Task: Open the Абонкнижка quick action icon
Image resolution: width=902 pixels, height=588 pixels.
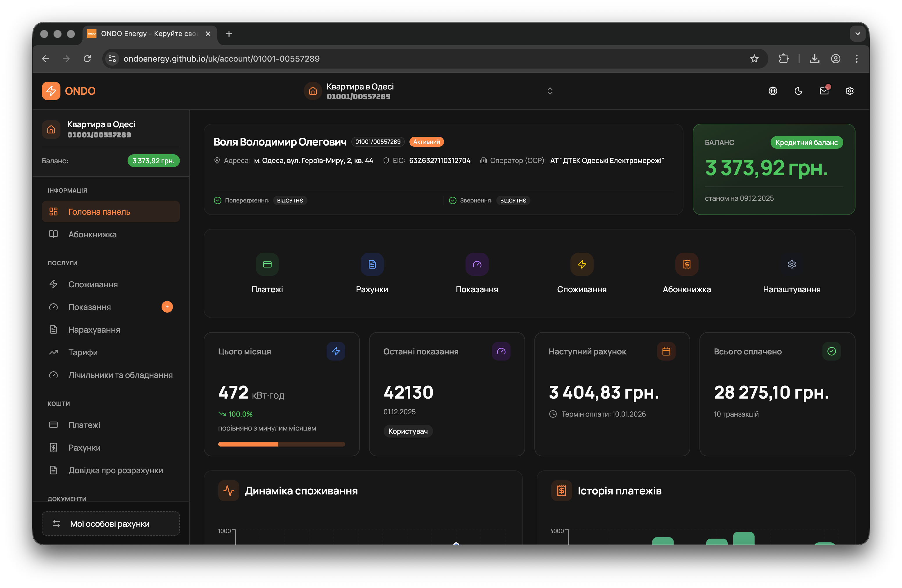Action: coord(687,264)
